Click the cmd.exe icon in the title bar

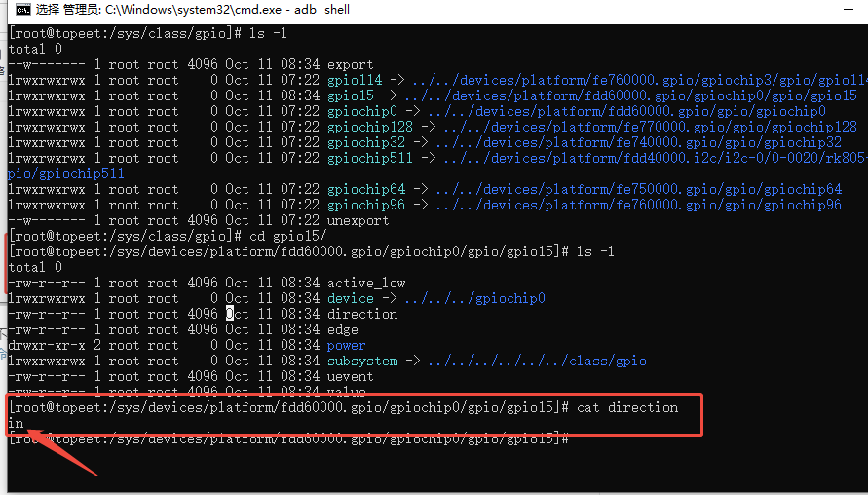coord(22,10)
